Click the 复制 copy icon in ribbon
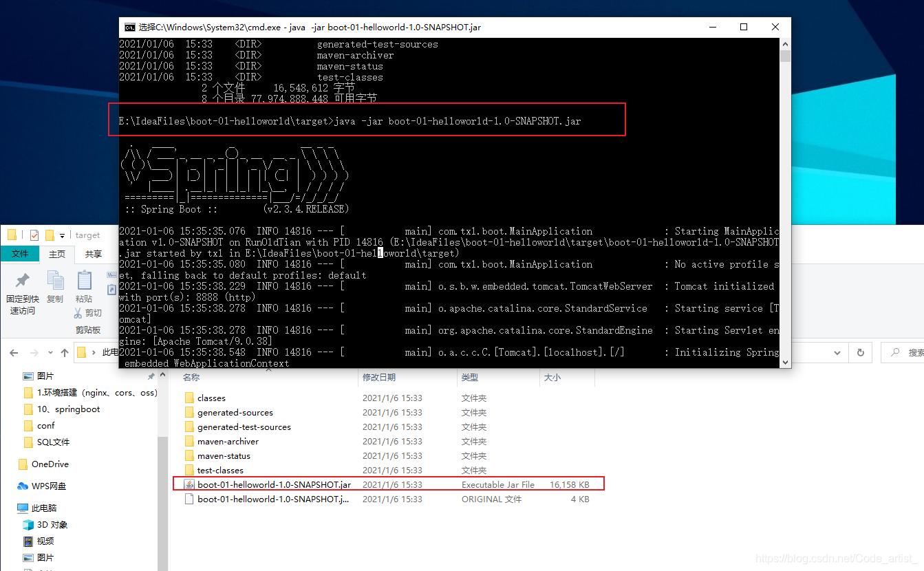The width and height of the screenshot is (924, 571). pyautogui.click(x=55, y=280)
